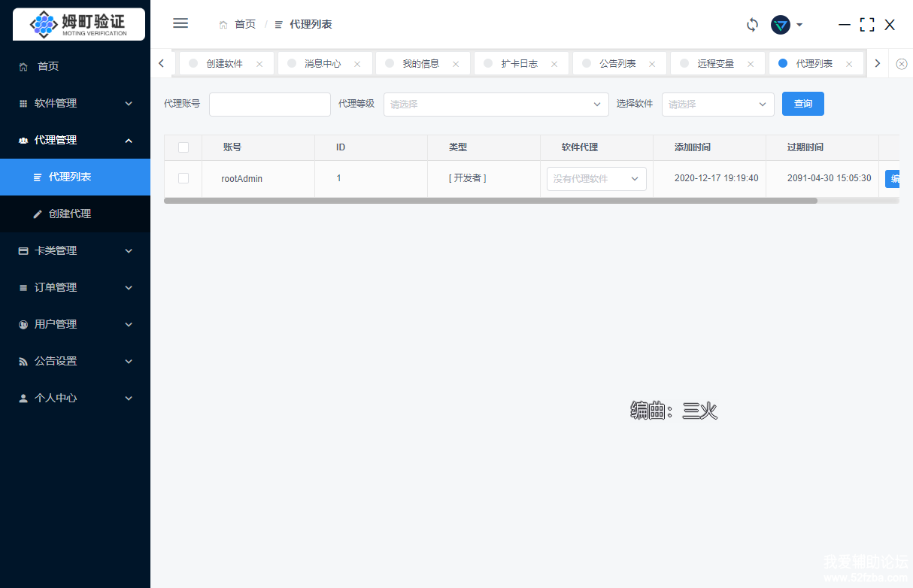Open the user avatar menu
Screen dimensions: 913x588
point(786,25)
